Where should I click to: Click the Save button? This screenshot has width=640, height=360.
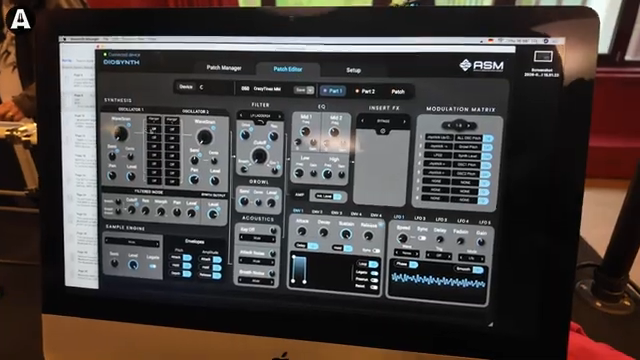300,90
